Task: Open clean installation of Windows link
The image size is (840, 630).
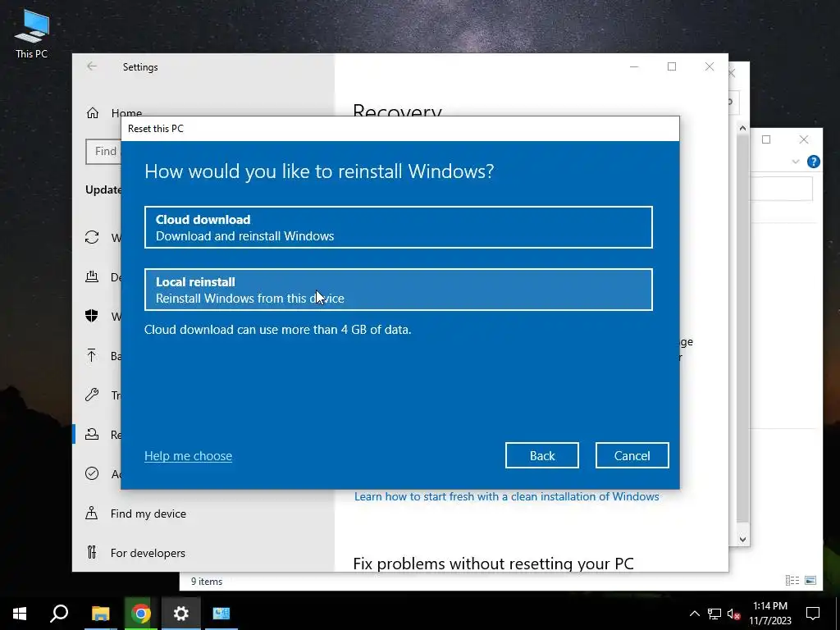Action: (507, 496)
